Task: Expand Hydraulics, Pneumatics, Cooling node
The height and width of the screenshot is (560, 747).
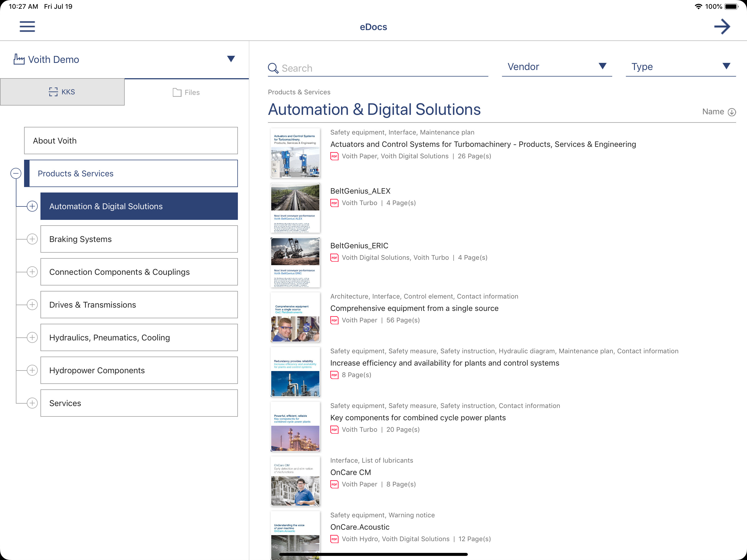Action: click(x=32, y=337)
